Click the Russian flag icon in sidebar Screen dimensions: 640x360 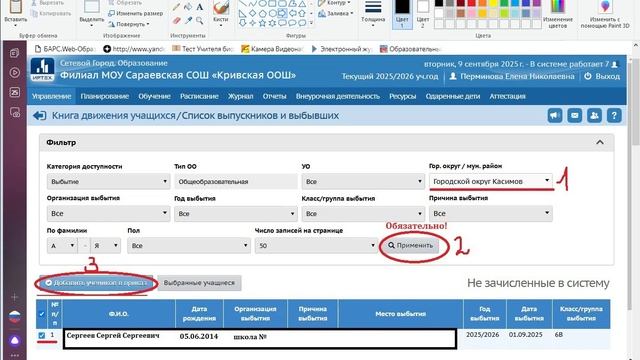(x=15, y=317)
